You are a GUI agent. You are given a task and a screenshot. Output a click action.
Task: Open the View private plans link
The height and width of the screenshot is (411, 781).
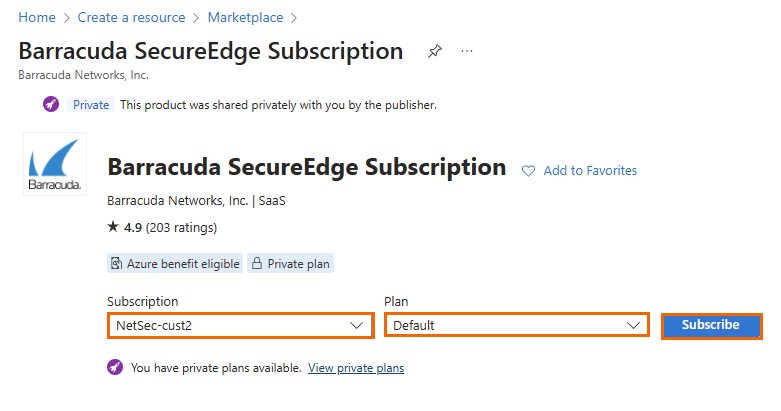coord(356,368)
